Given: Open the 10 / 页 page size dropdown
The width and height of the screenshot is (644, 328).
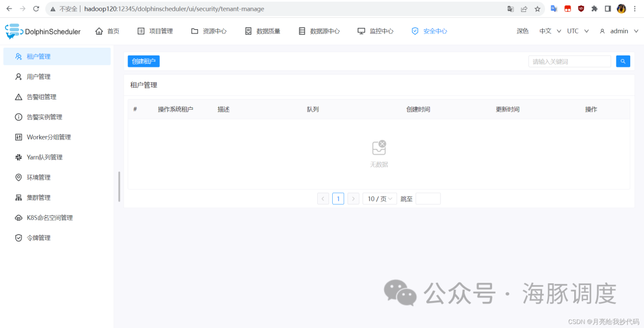Looking at the screenshot, I should point(380,199).
